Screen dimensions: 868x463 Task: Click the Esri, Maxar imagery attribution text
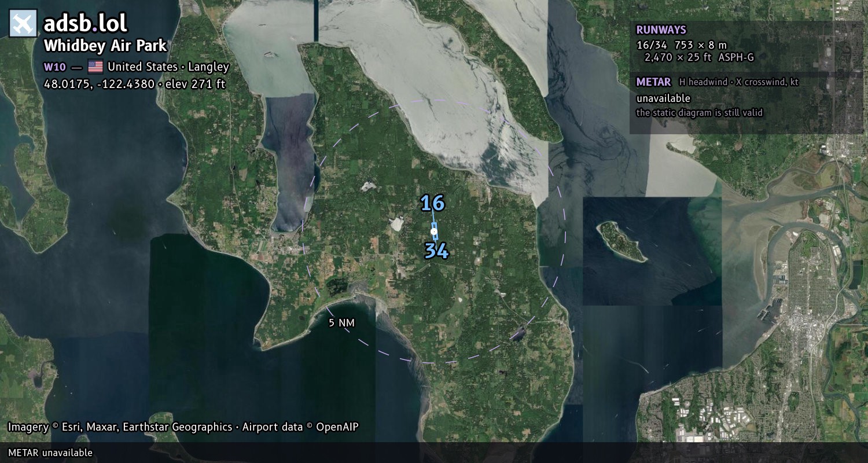[183, 427]
